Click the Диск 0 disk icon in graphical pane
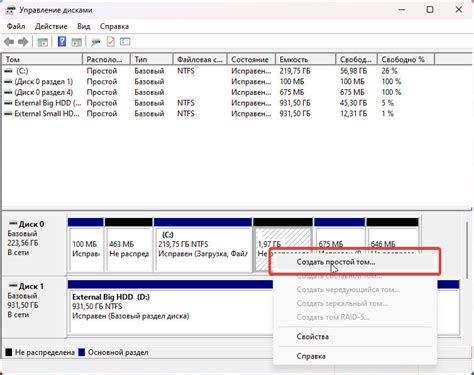Screen dimensions: 474x375 (13, 224)
